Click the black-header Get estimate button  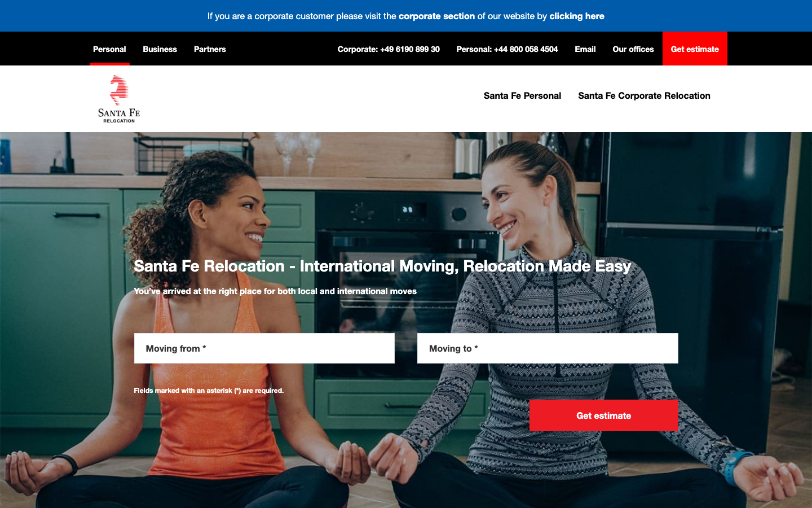pyautogui.click(x=695, y=49)
